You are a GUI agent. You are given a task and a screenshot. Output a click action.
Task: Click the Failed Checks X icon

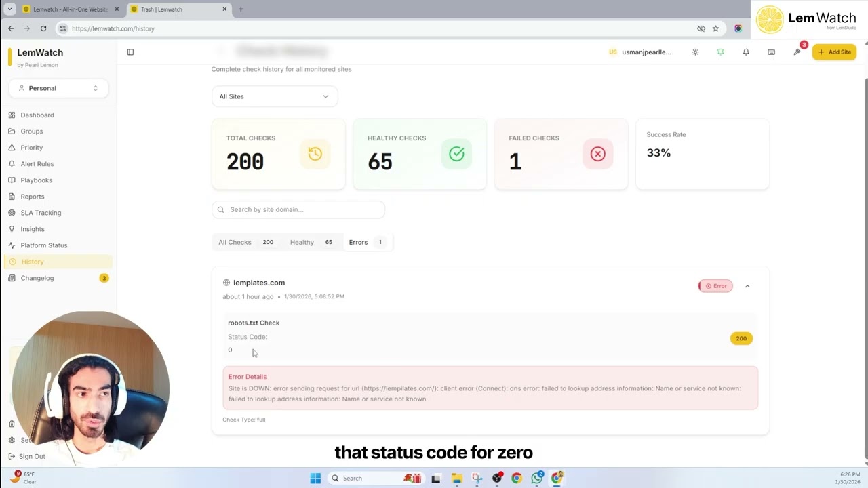(x=597, y=154)
